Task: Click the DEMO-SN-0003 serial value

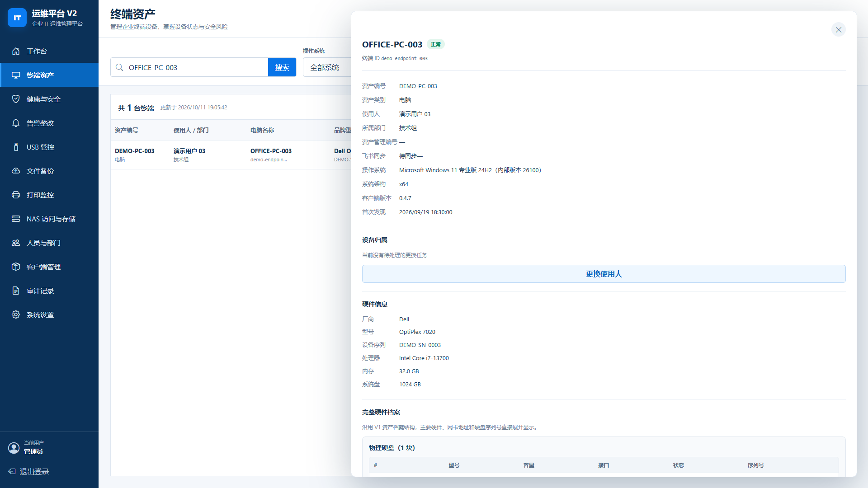Action: tap(420, 345)
